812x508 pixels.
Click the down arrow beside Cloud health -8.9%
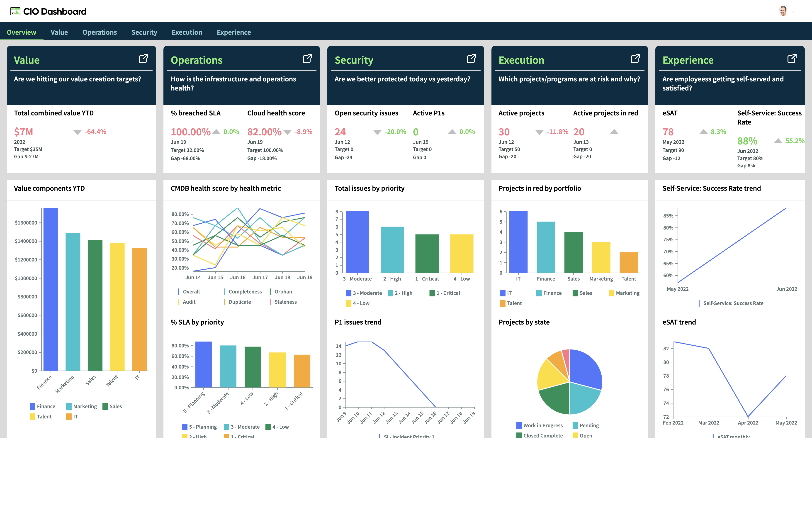(x=287, y=132)
